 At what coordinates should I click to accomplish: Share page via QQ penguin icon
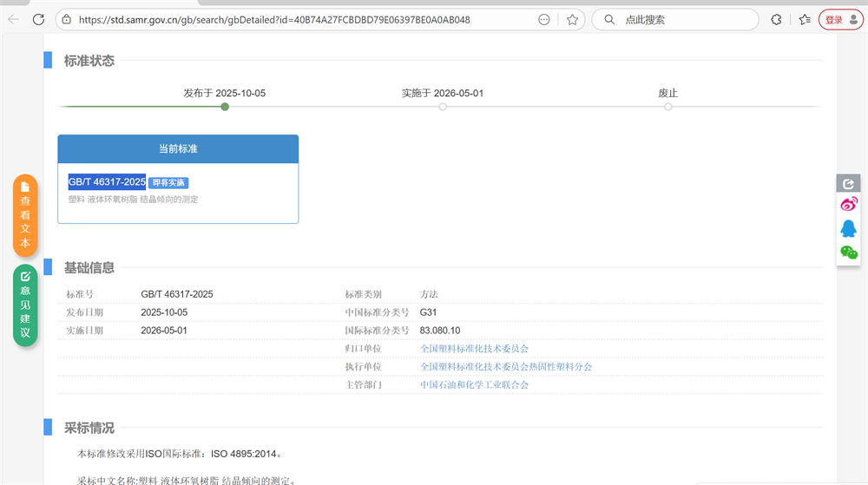point(848,228)
